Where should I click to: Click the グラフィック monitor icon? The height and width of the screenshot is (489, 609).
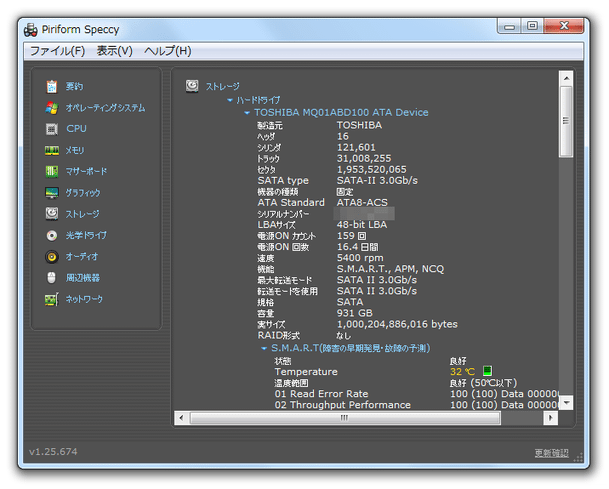click(52, 193)
